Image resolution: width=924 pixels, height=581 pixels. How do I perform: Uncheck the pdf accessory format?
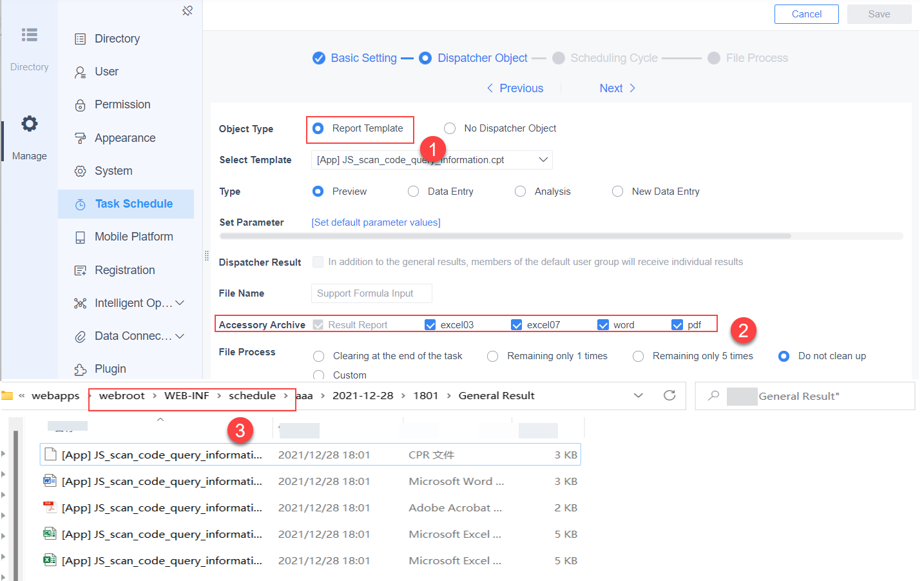coord(677,324)
